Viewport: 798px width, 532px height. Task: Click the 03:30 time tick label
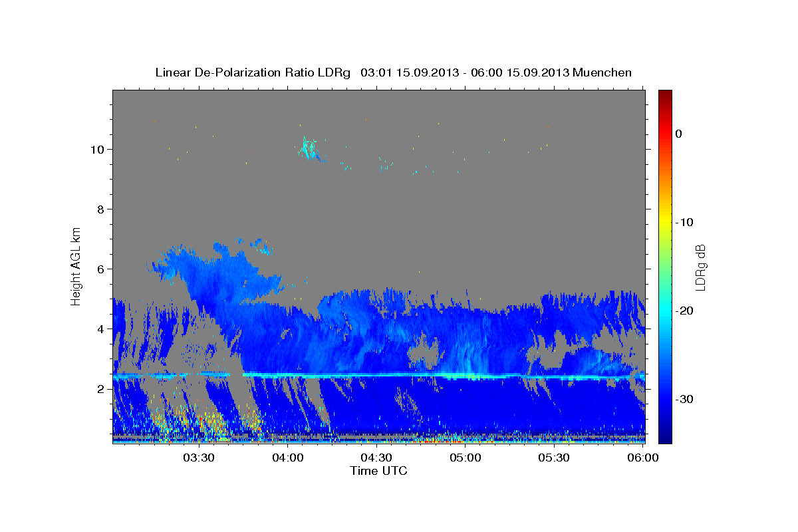198,458
